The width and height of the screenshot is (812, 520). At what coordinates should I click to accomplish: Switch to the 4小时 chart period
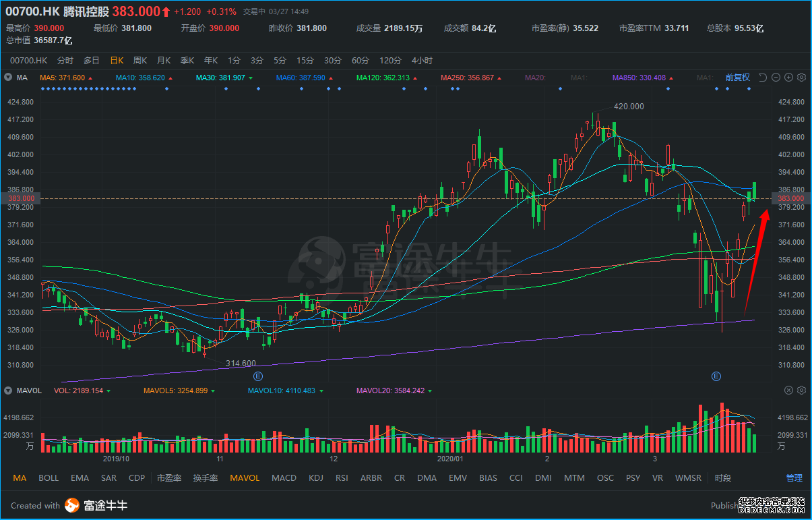422,60
